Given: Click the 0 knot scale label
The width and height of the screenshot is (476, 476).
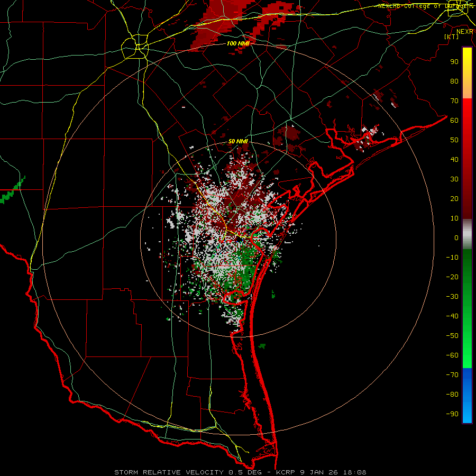Looking at the screenshot, I should coord(456,237).
